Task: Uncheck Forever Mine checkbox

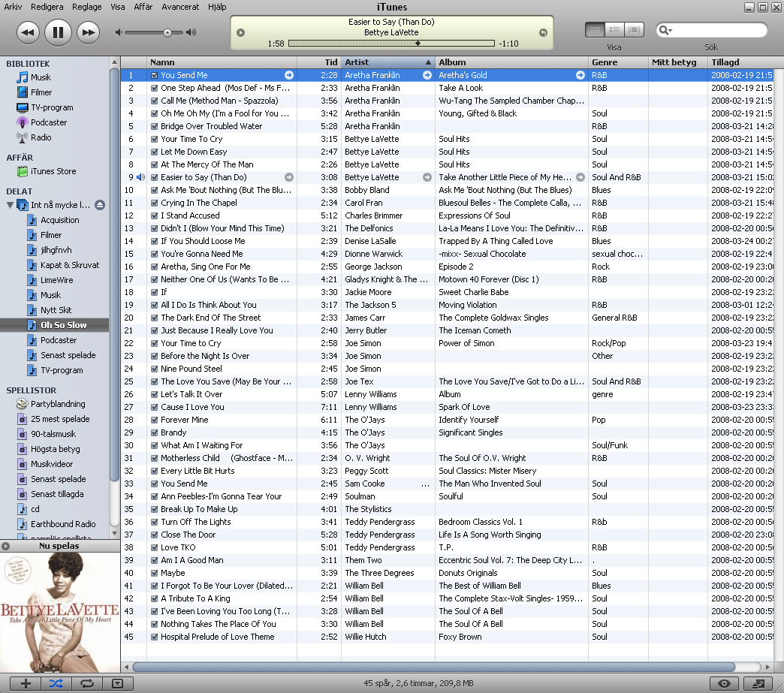Action: pos(155,420)
